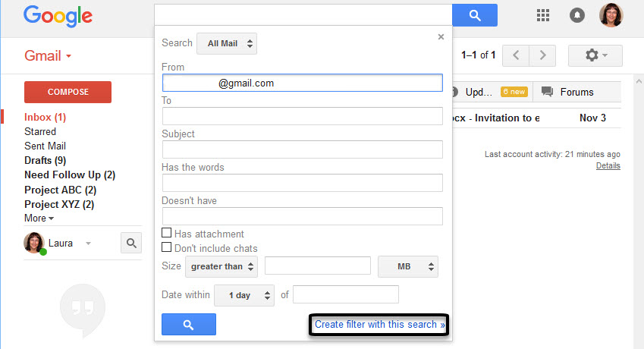Click the blue search magnifier button at top
Image resolution: width=644 pixels, height=349 pixels.
coord(475,15)
